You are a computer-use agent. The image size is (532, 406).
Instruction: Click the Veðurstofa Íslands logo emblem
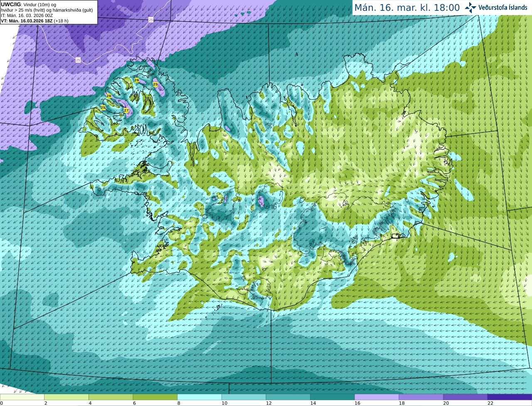tap(470, 7)
